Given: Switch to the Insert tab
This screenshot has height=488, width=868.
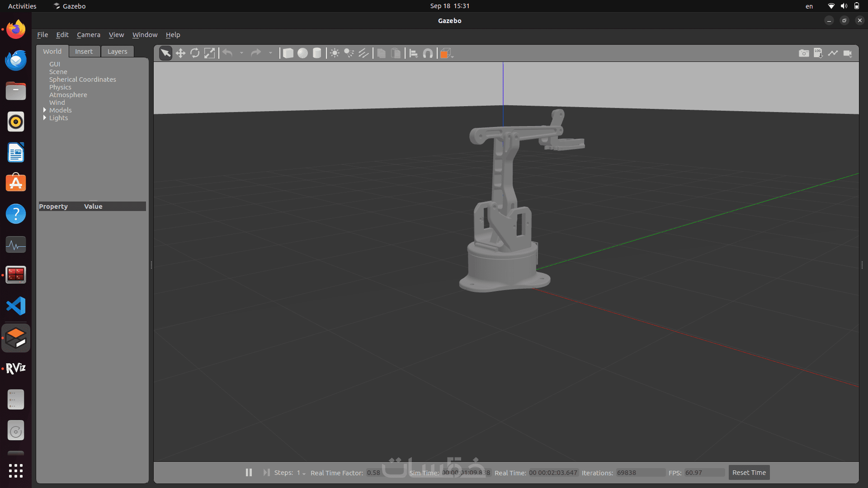Looking at the screenshot, I should (84, 52).
